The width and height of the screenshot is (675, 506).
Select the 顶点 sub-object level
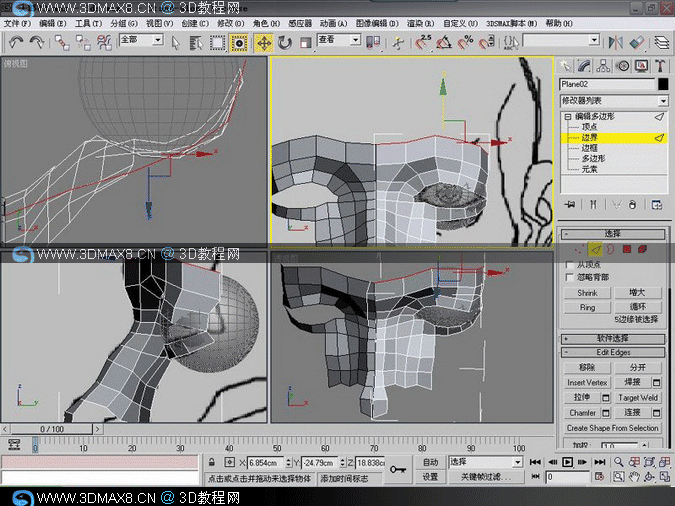tap(589, 127)
